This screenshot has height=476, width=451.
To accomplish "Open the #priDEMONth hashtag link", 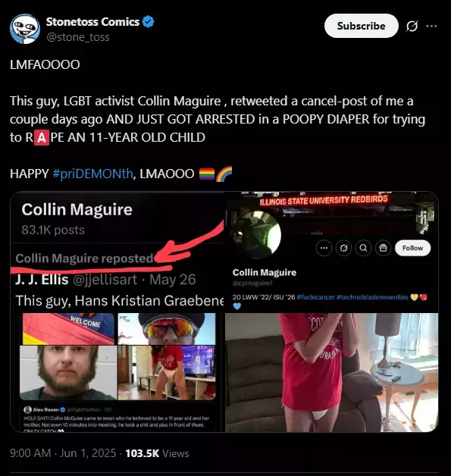I will pyautogui.click(x=92, y=174).
